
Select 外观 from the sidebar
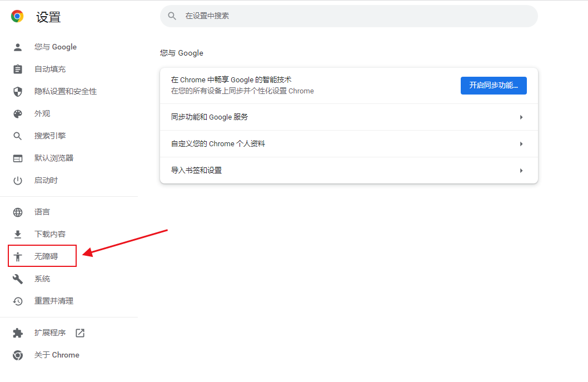[x=42, y=113]
